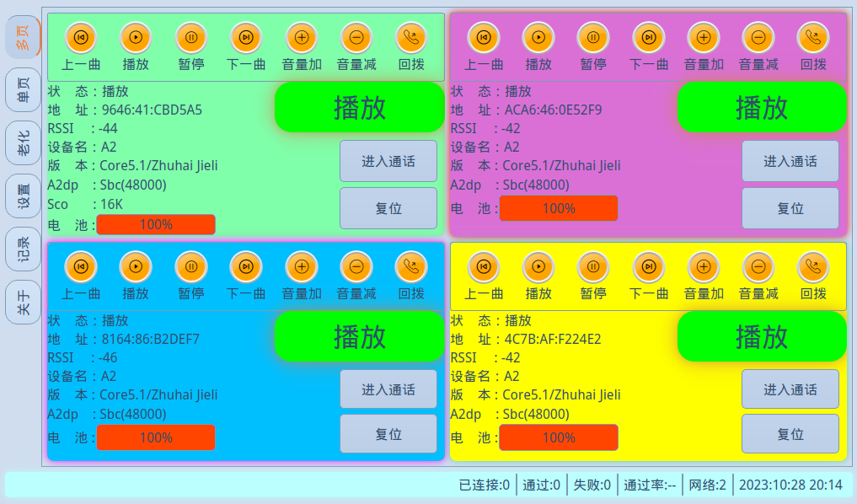Click 复位 button in yellow panel
The image size is (857, 504).
point(790,434)
